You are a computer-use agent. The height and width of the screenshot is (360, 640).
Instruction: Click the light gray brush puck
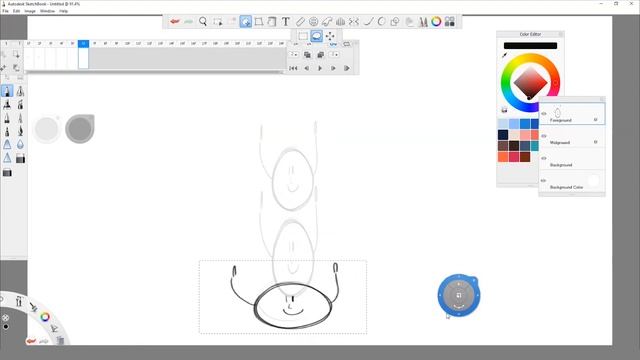pyautogui.click(x=47, y=129)
